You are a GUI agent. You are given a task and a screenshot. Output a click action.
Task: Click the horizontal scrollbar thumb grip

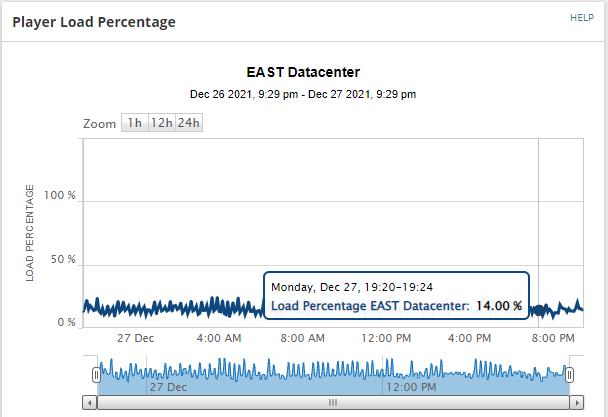click(333, 402)
